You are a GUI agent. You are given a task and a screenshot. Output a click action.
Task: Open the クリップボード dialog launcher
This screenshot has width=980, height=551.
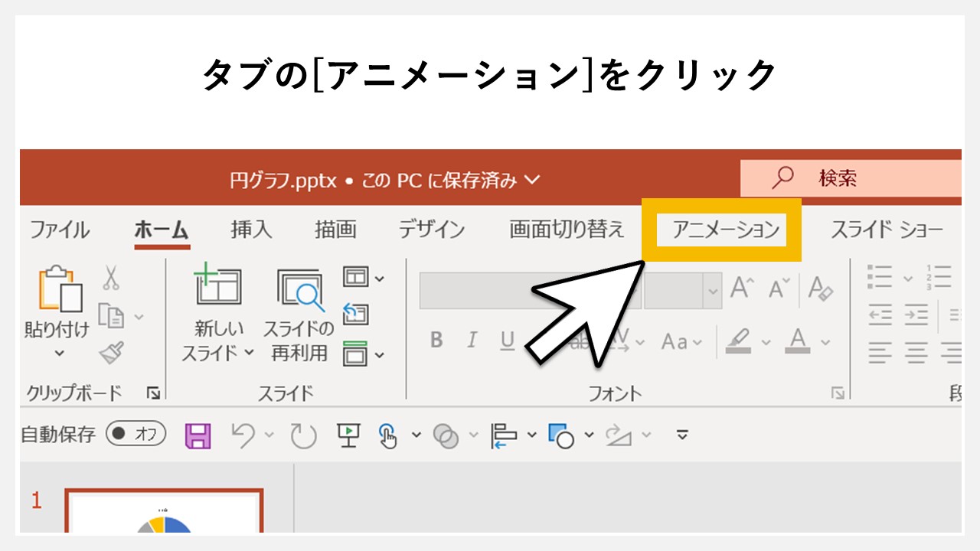[154, 393]
